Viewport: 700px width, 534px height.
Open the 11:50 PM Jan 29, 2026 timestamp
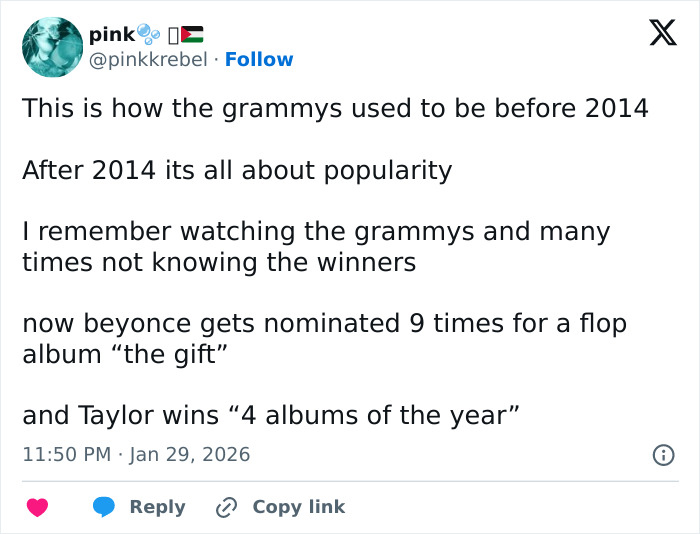136,454
